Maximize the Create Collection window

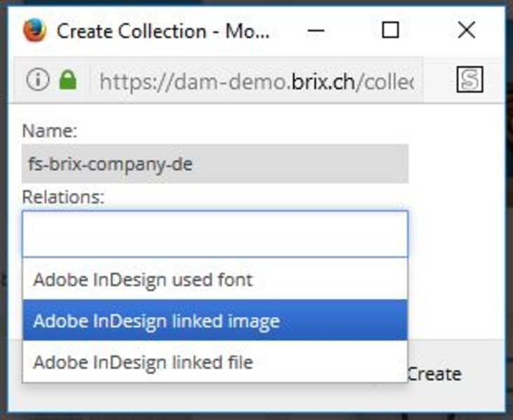390,30
